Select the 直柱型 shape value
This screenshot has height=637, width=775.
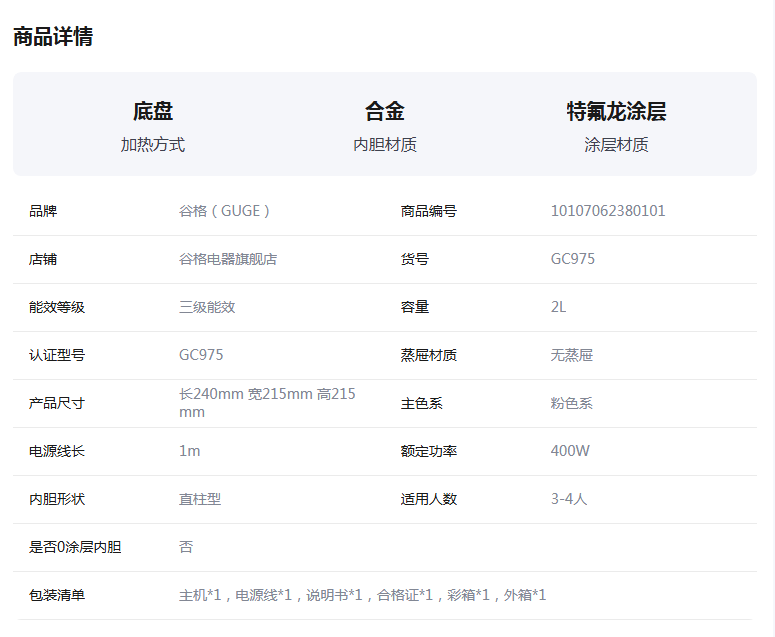200,499
